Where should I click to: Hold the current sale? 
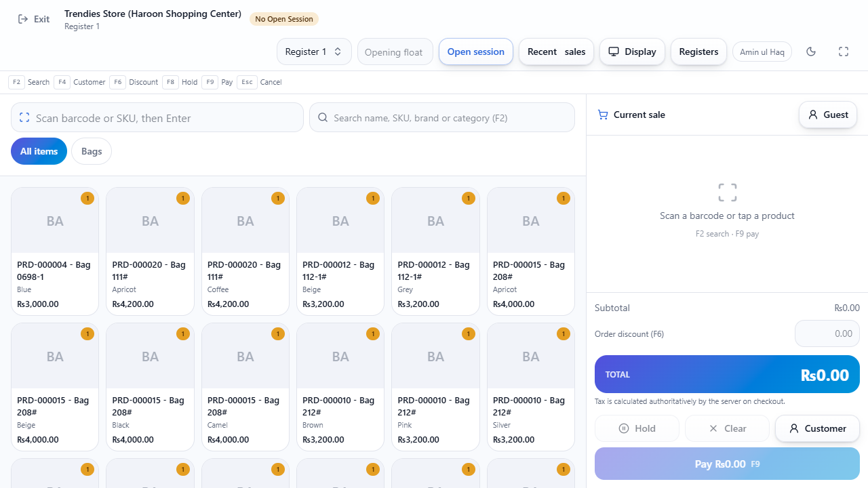(x=637, y=428)
